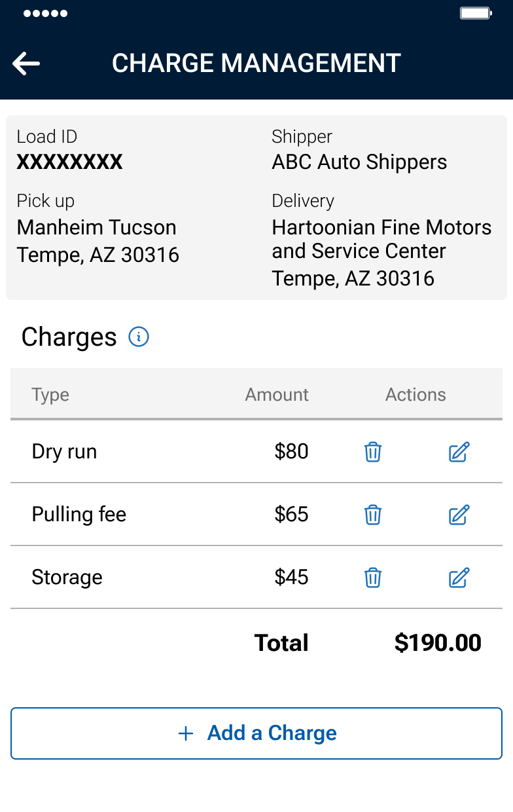Viewport: 513px width, 812px height.
Task: Select the Pulling fee row label
Action: (79, 515)
